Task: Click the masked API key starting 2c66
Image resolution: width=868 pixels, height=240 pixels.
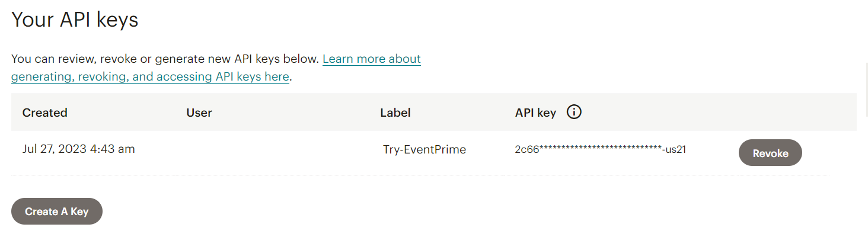Action: coord(600,149)
